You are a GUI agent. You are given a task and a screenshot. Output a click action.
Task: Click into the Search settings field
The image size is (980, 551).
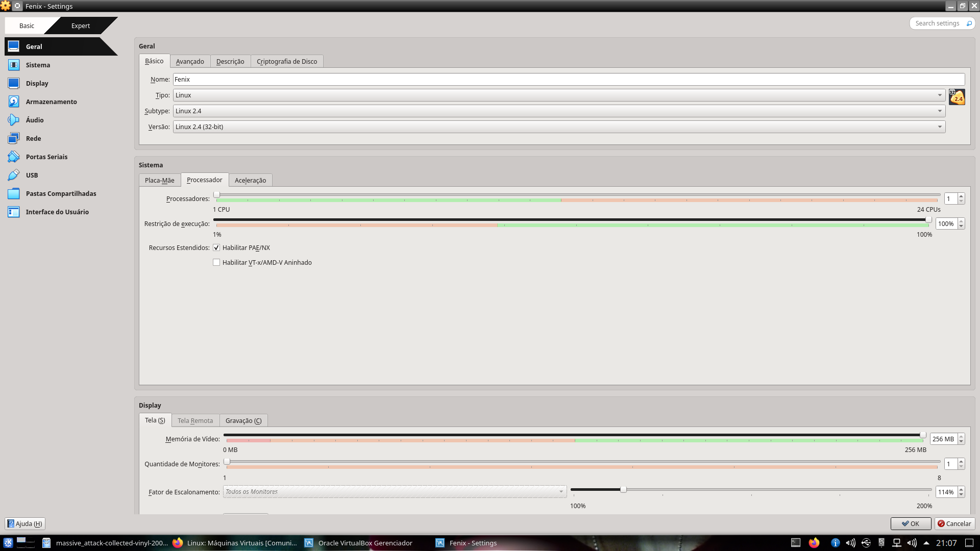tap(937, 23)
